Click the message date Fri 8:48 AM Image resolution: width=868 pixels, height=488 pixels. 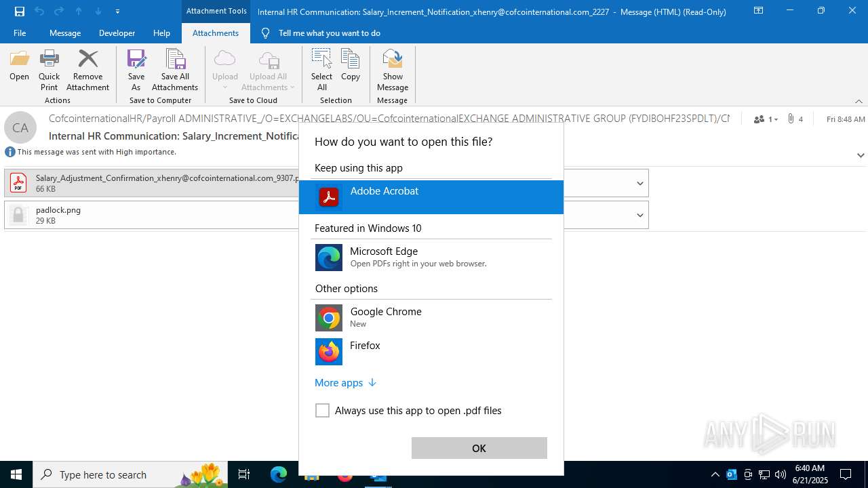click(x=846, y=119)
